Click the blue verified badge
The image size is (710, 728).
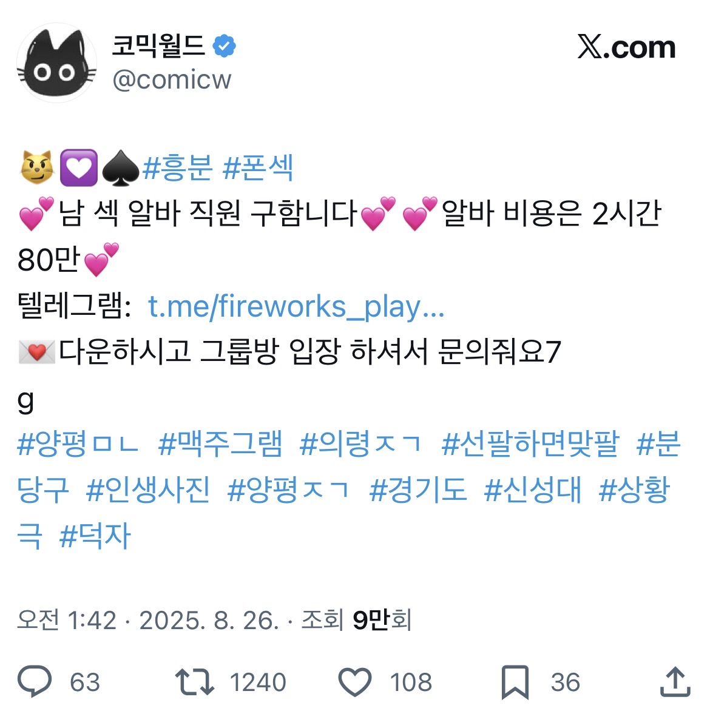click(224, 46)
